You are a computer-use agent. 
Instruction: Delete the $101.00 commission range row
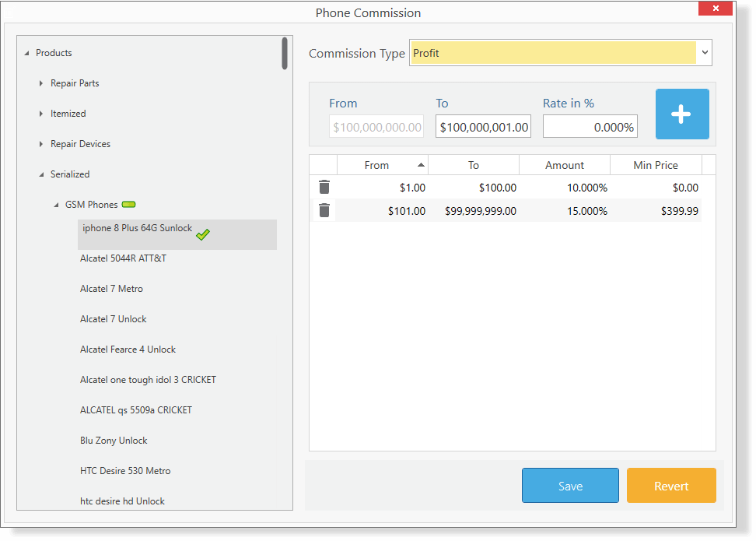[x=324, y=210]
